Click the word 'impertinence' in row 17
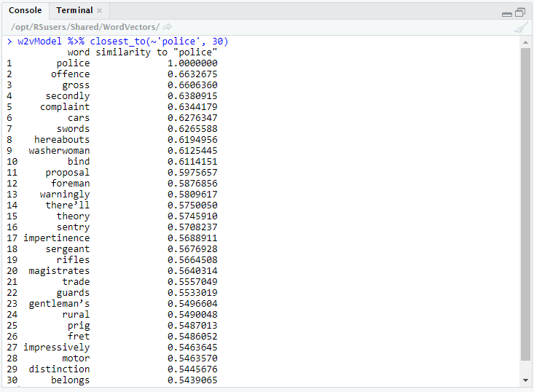The width and height of the screenshot is (534, 392). click(57, 238)
